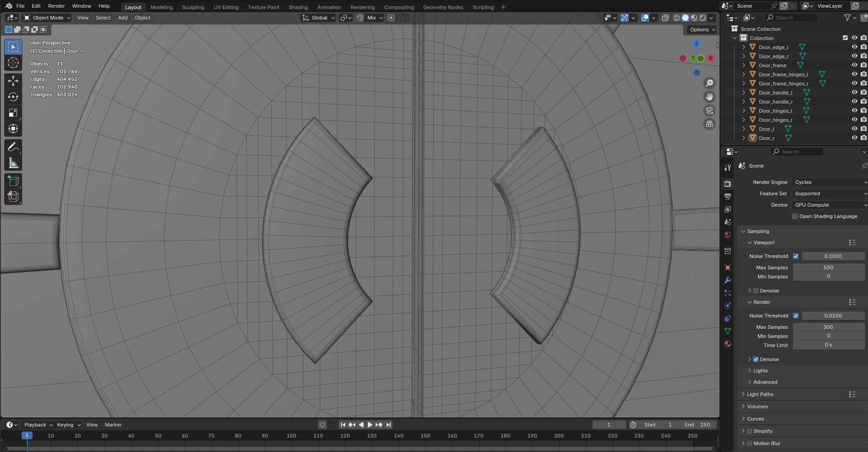Screen dimensions: 868x452
Task: Open the Render menu
Action: [56, 6]
